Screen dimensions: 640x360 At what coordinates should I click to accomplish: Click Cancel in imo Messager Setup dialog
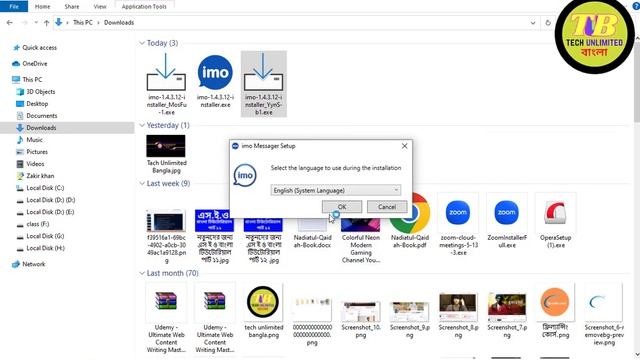click(x=387, y=207)
